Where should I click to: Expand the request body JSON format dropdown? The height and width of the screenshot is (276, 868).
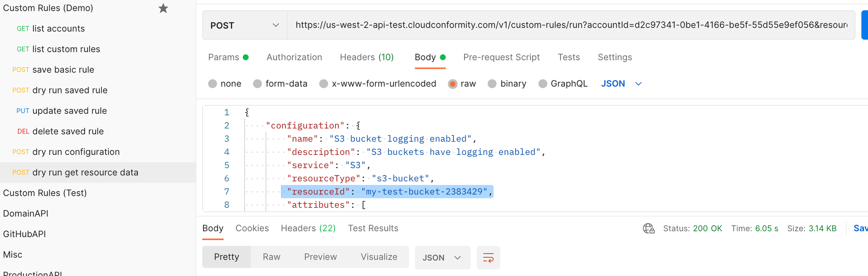pos(621,84)
